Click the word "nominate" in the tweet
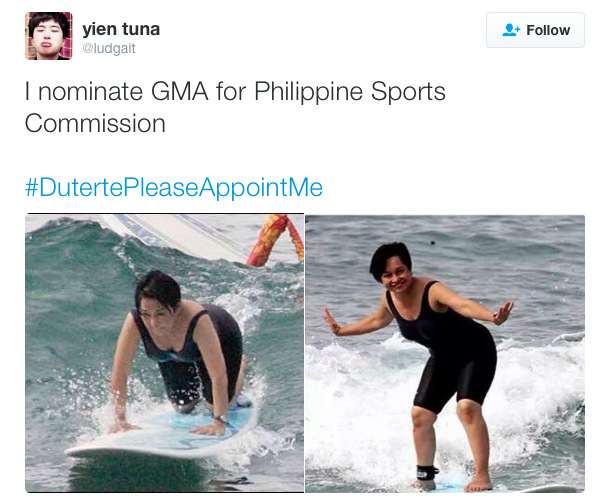Image resolution: width=596 pixels, height=498 pixels. click(x=90, y=92)
